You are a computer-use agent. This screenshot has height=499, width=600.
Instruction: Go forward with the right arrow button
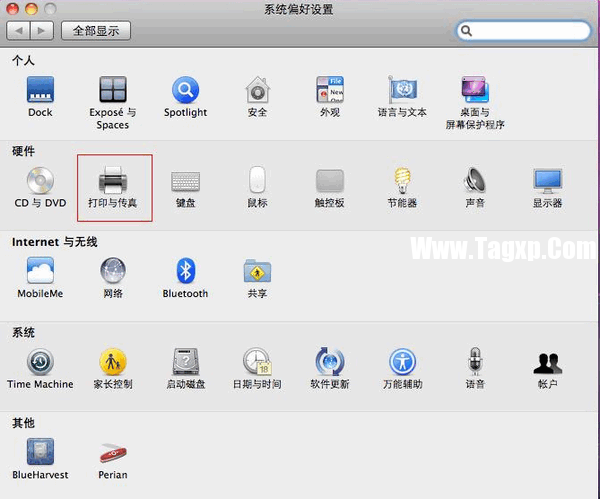42,31
